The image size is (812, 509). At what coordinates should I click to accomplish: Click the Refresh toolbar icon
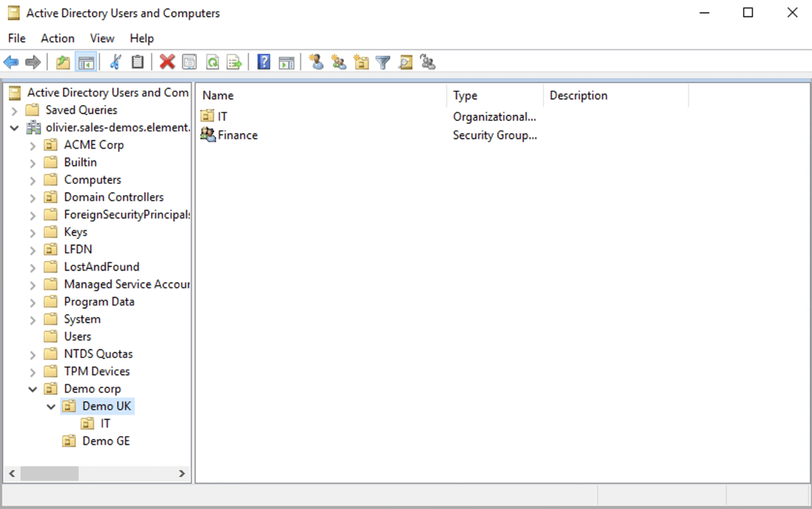coord(212,62)
